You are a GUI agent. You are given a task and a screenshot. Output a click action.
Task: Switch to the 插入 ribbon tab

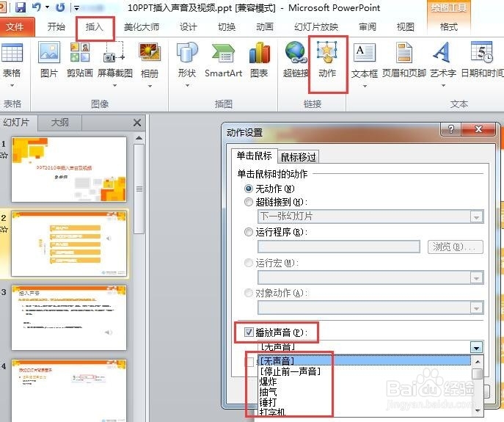(x=95, y=27)
